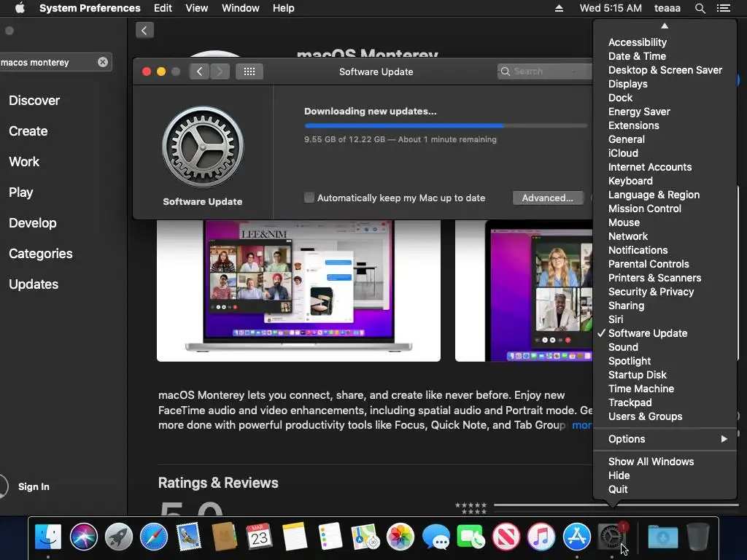Open Trash in the Dock
Screen dimensions: 747x560
coord(698,537)
